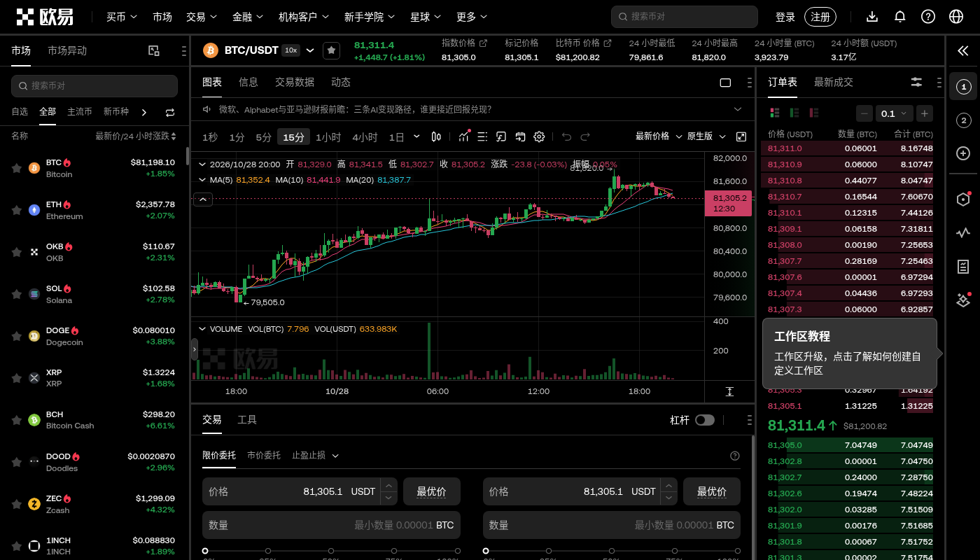Image resolution: width=980 pixels, height=560 pixels.
Task: Open the notifications bell
Action: [x=900, y=17]
